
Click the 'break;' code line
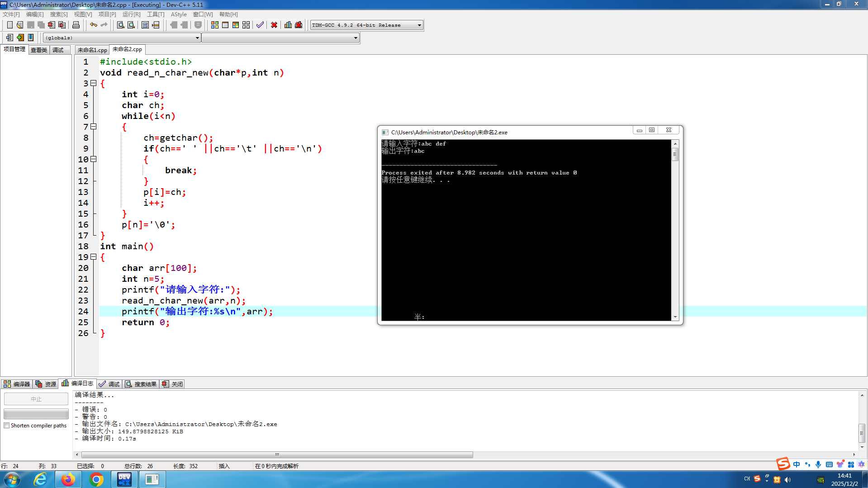point(181,171)
